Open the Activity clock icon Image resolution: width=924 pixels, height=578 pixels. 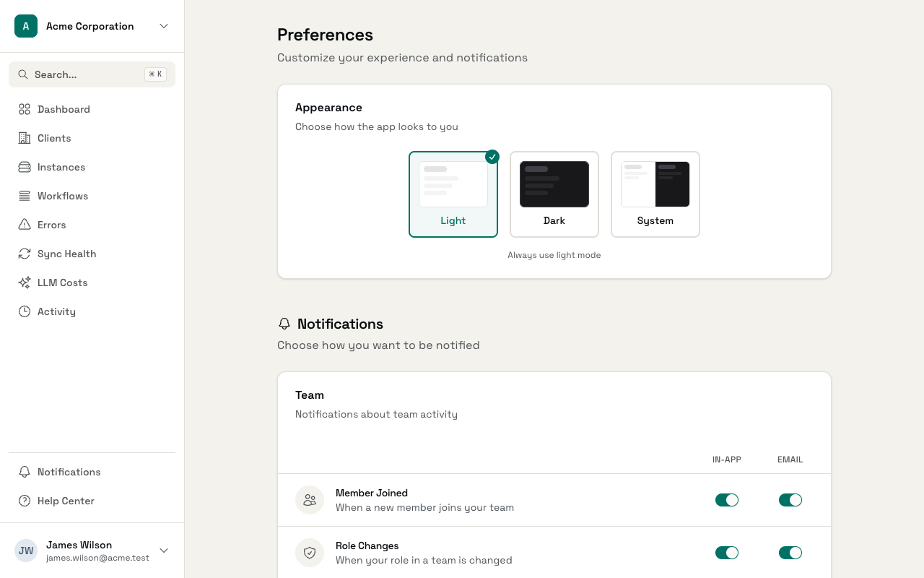point(25,311)
